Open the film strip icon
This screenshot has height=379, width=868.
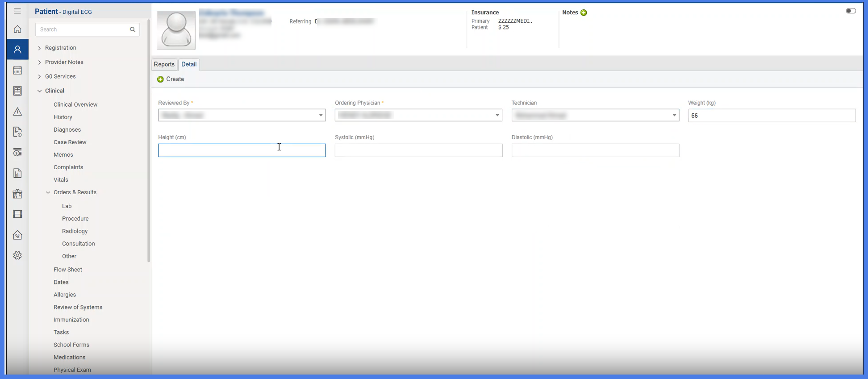tap(17, 214)
